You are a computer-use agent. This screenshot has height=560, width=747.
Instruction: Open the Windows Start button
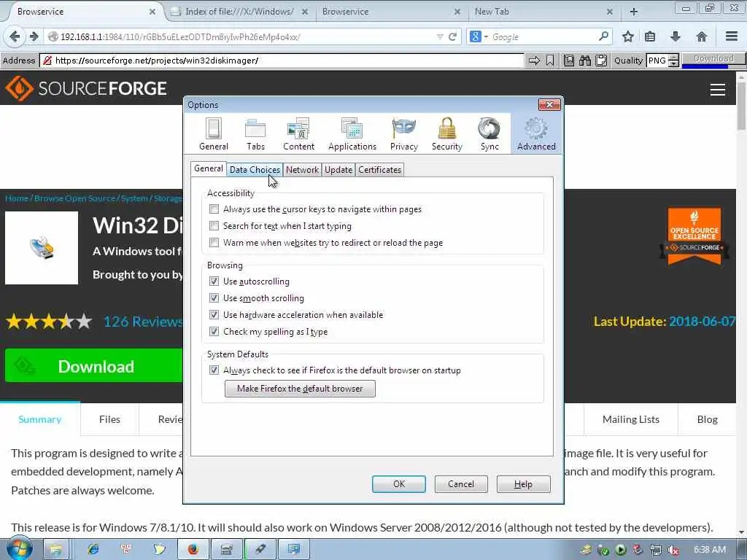click(18, 548)
